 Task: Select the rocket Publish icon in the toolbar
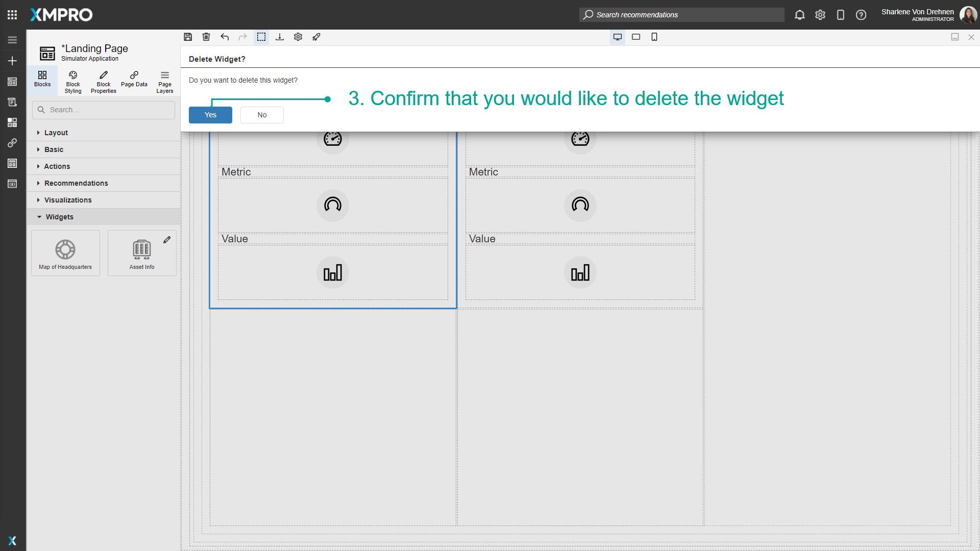[x=316, y=37]
